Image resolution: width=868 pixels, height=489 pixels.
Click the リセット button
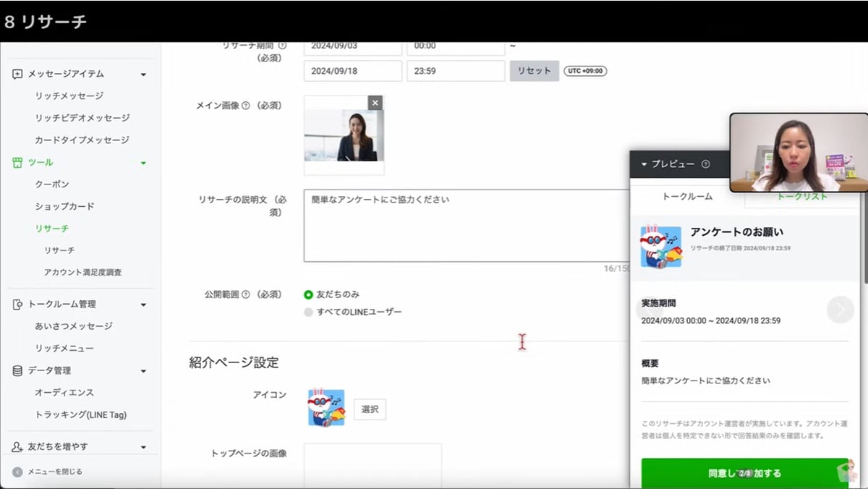pos(535,71)
